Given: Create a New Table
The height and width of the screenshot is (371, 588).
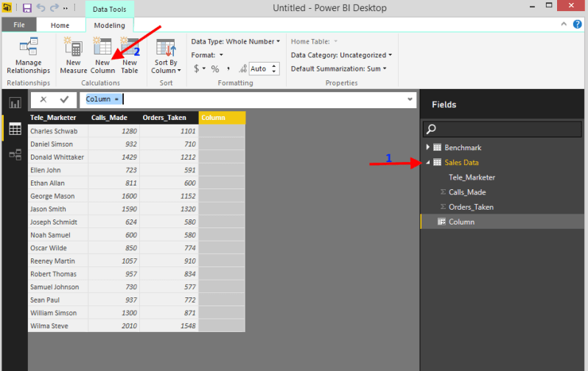Looking at the screenshot, I should [x=130, y=56].
